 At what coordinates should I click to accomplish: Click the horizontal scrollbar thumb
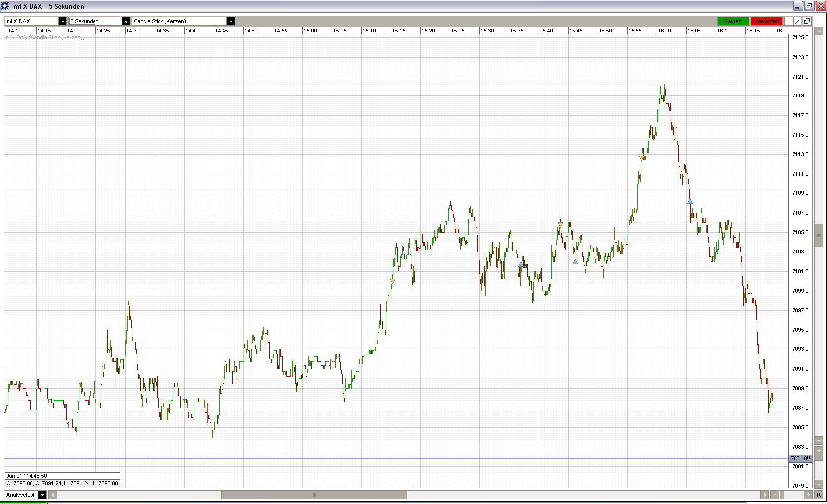coord(314,495)
